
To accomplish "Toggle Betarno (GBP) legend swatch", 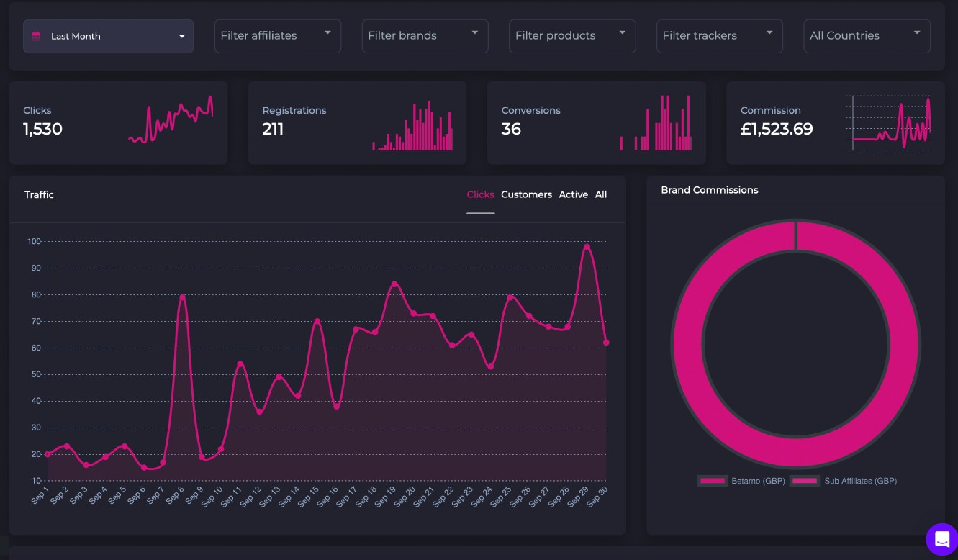I will coord(713,481).
